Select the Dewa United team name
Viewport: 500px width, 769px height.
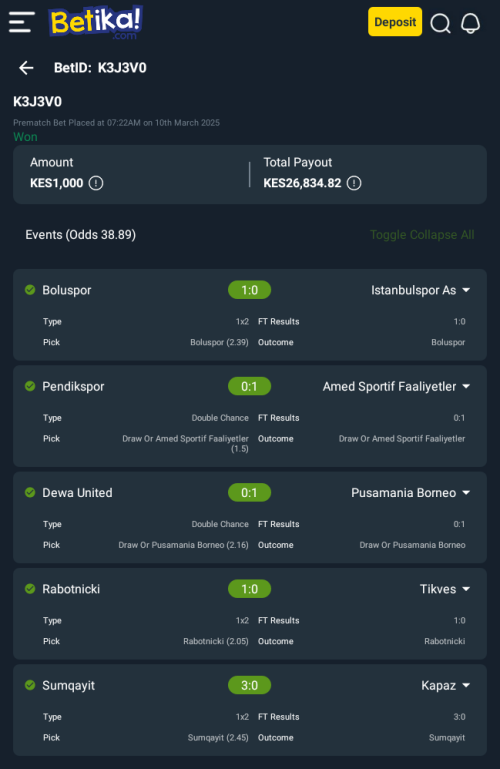[x=77, y=492]
